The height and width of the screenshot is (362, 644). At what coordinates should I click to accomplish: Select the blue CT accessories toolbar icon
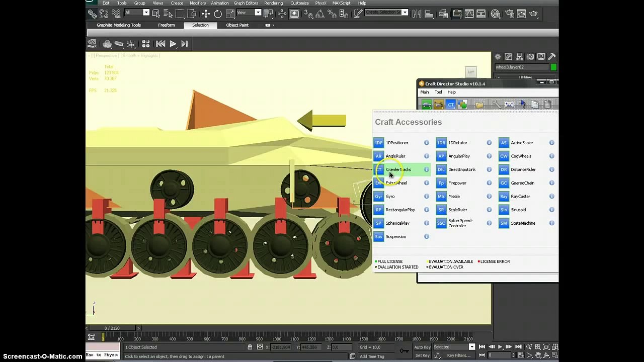451,105
